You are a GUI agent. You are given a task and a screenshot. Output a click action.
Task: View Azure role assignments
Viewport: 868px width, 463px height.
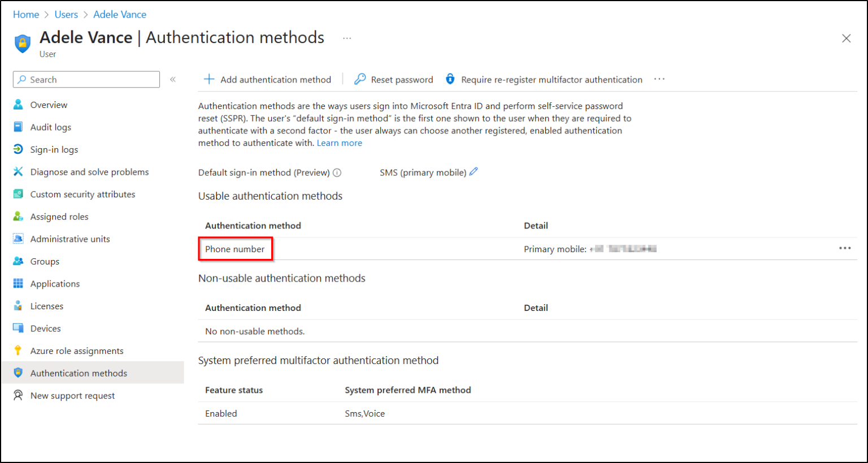coord(78,351)
